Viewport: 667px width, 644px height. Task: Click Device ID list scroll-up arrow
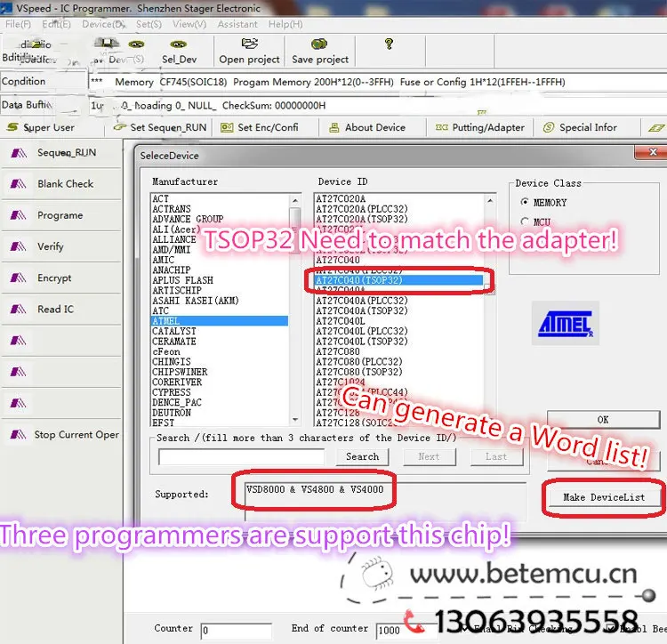(490, 200)
